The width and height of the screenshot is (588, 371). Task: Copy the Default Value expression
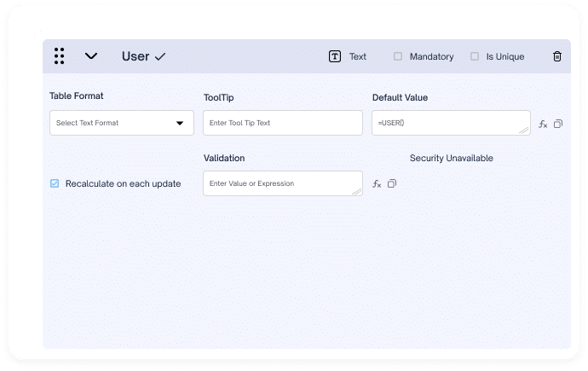558,124
